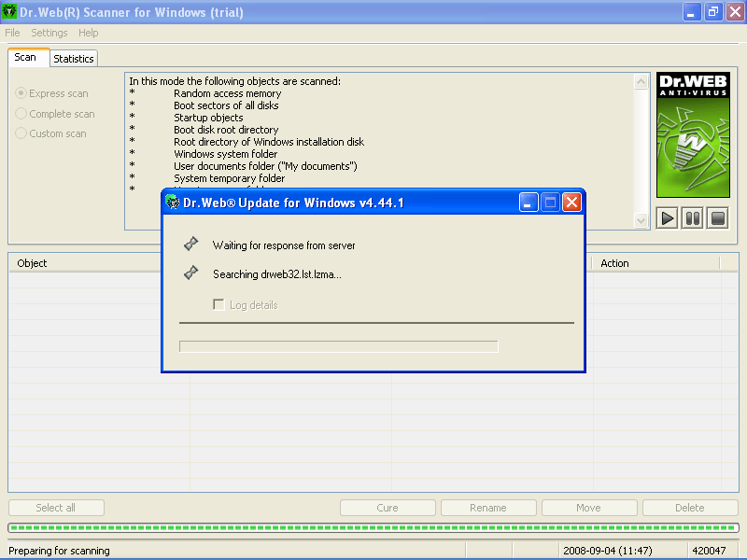The image size is (747, 560).
Task: Click the Select all button
Action: coord(56,507)
